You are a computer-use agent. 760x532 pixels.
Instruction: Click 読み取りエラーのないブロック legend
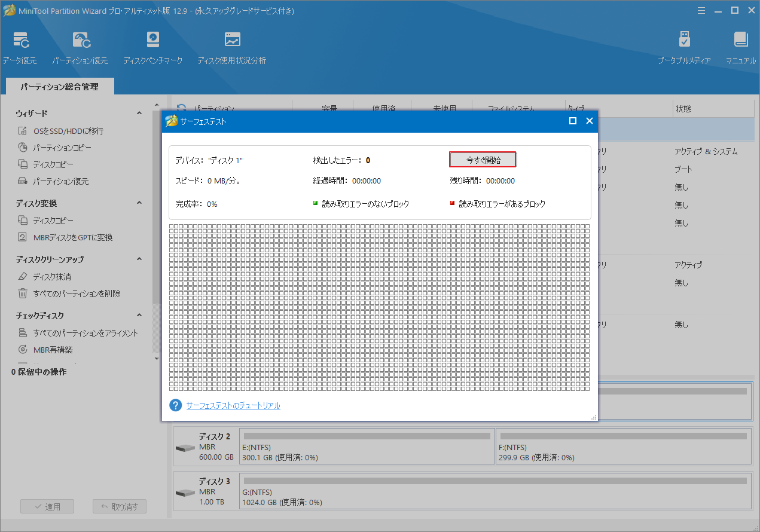[x=361, y=204]
